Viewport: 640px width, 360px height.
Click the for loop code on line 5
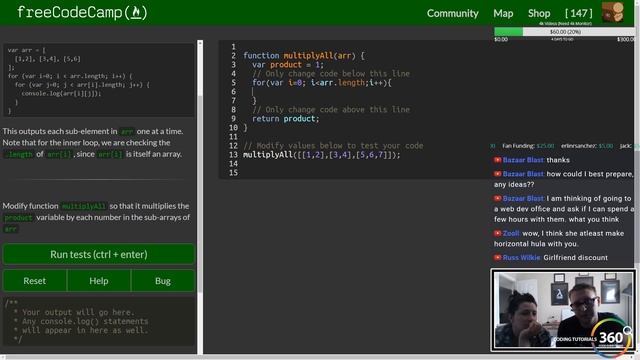coord(322,83)
